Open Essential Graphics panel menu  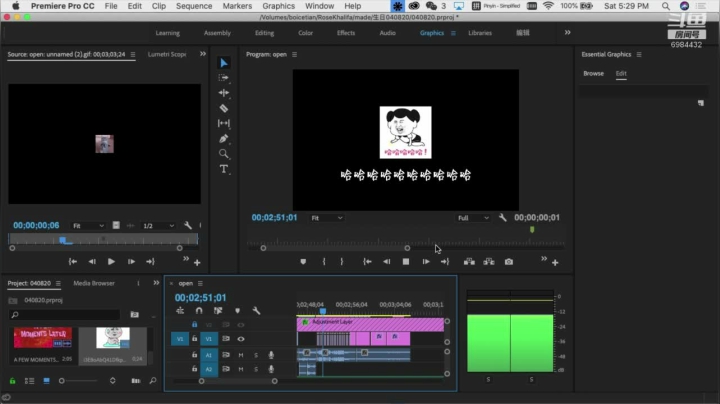click(x=639, y=55)
